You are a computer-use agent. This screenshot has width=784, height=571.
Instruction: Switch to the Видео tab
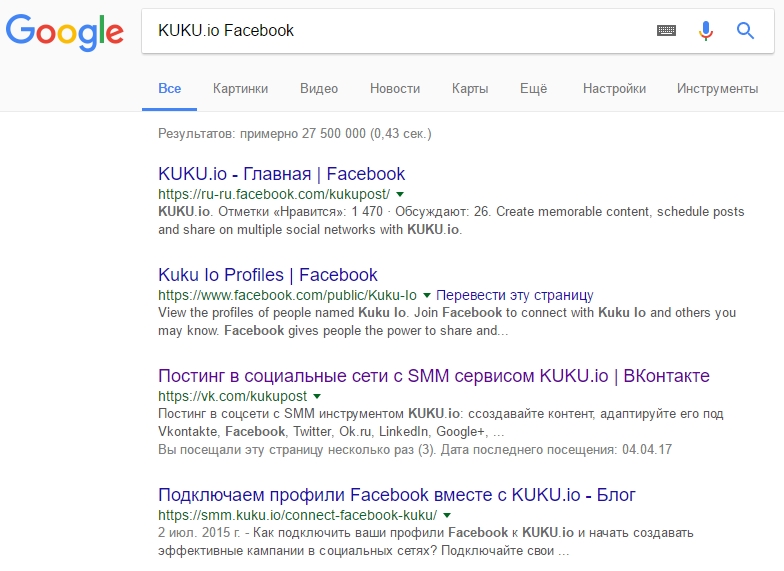[319, 89]
